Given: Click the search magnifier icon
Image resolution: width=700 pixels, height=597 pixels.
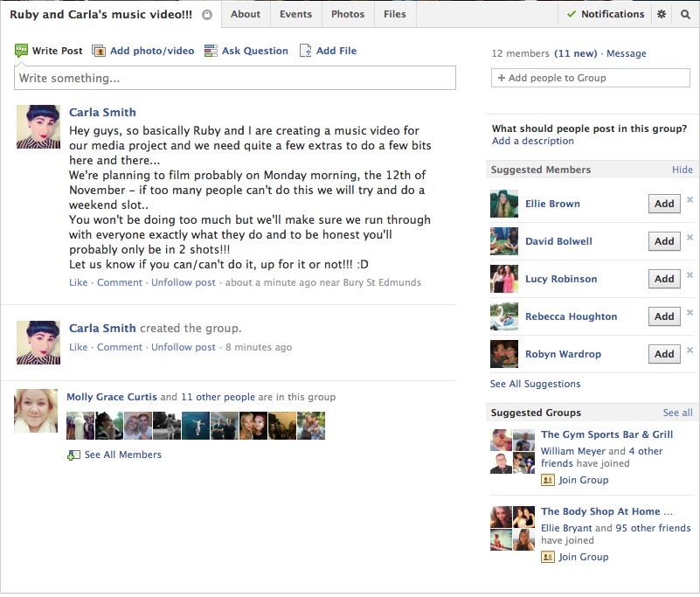Looking at the screenshot, I should [x=685, y=14].
